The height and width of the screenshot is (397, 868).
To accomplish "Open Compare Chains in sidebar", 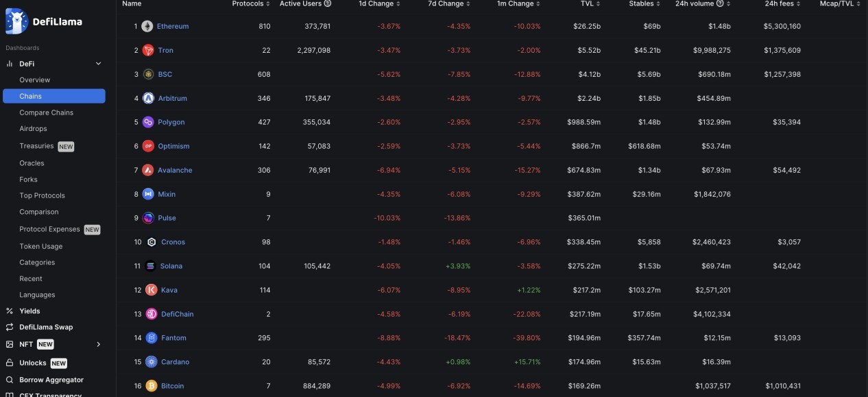I will (46, 112).
